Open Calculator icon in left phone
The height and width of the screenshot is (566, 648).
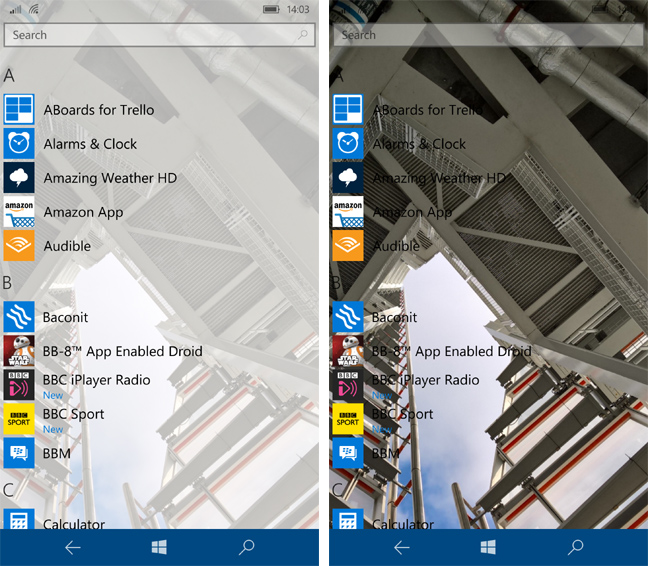(x=19, y=519)
